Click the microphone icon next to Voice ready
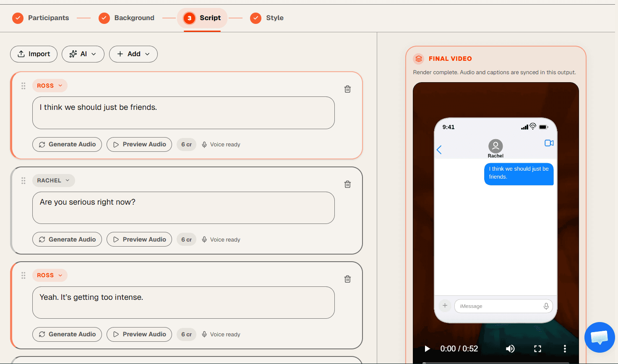Image resolution: width=618 pixels, height=364 pixels. [204, 144]
